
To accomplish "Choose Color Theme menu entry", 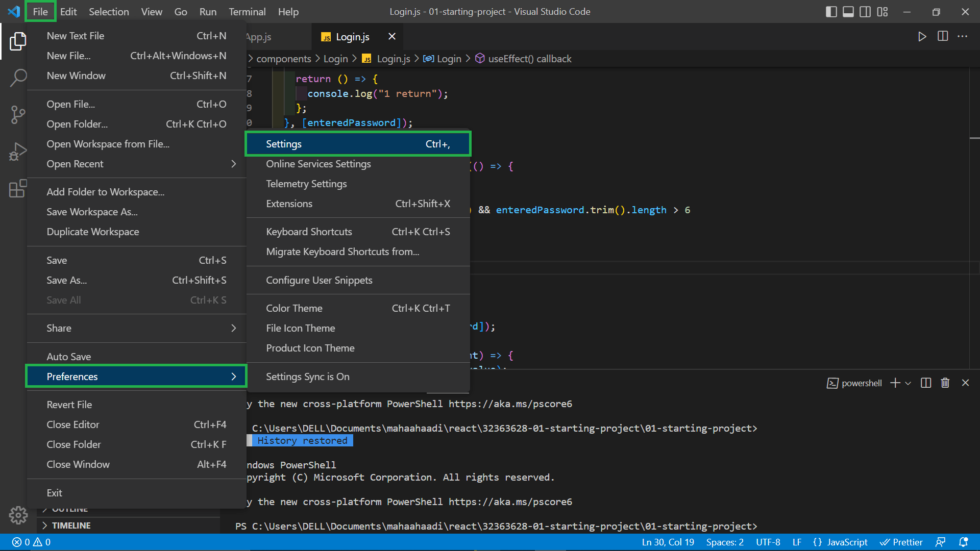I will 294,308.
